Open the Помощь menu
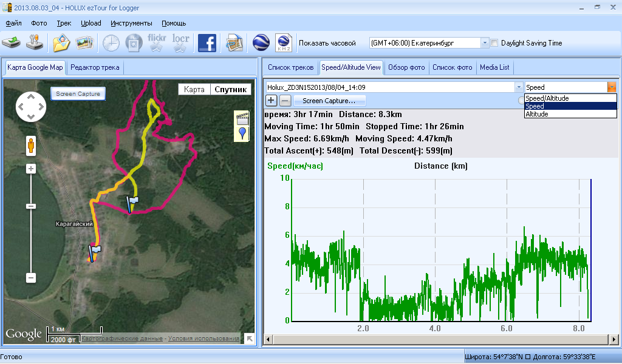The image size is (622, 364). click(x=174, y=23)
